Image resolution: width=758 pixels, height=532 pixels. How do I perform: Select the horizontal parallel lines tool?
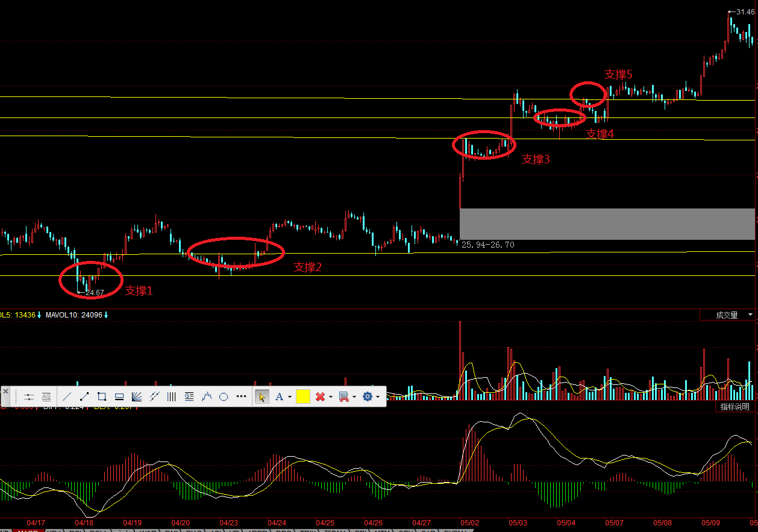pyautogui.click(x=119, y=396)
